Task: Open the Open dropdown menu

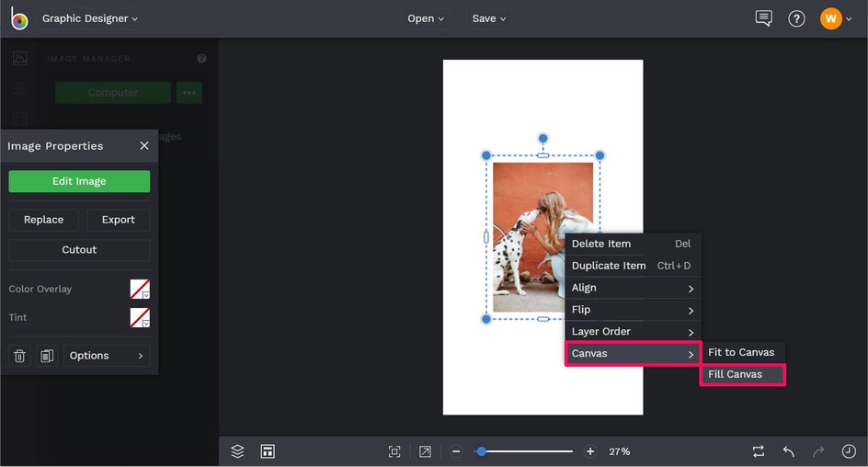Action: (x=425, y=18)
